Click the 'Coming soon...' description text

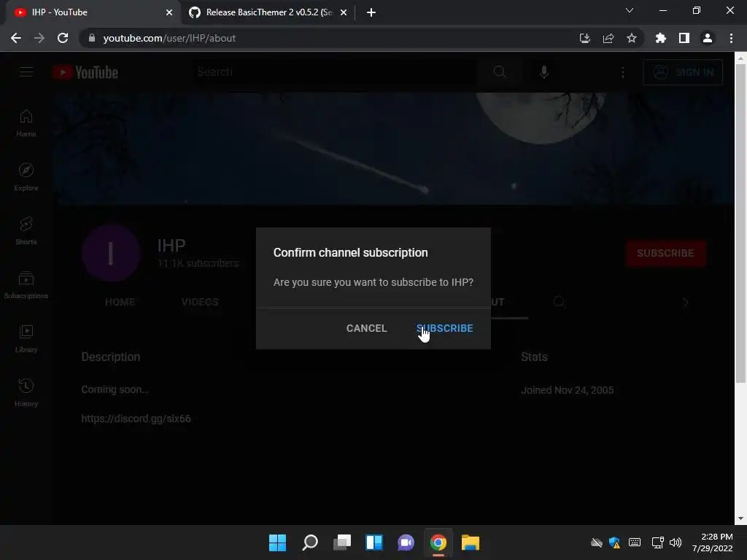(x=115, y=389)
